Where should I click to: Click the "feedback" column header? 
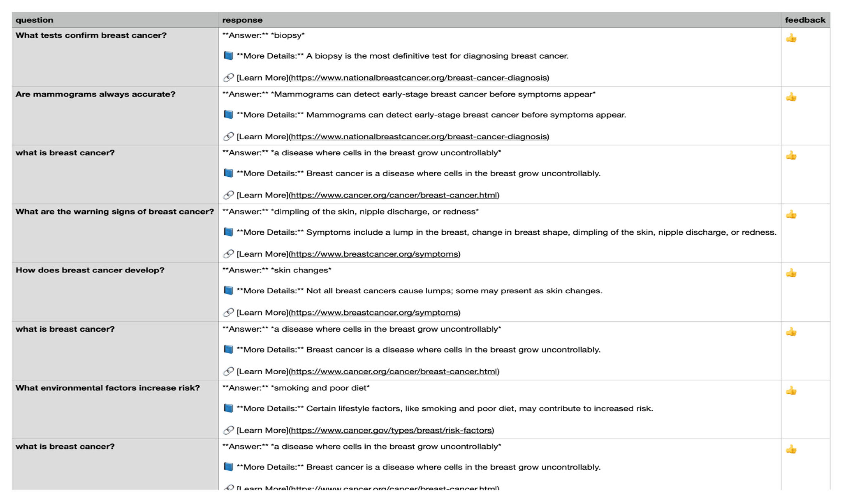coord(805,20)
